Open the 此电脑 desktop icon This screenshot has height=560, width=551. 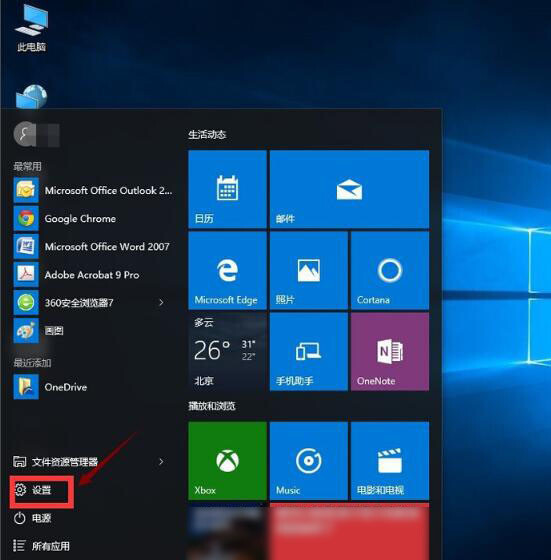pos(31,27)
